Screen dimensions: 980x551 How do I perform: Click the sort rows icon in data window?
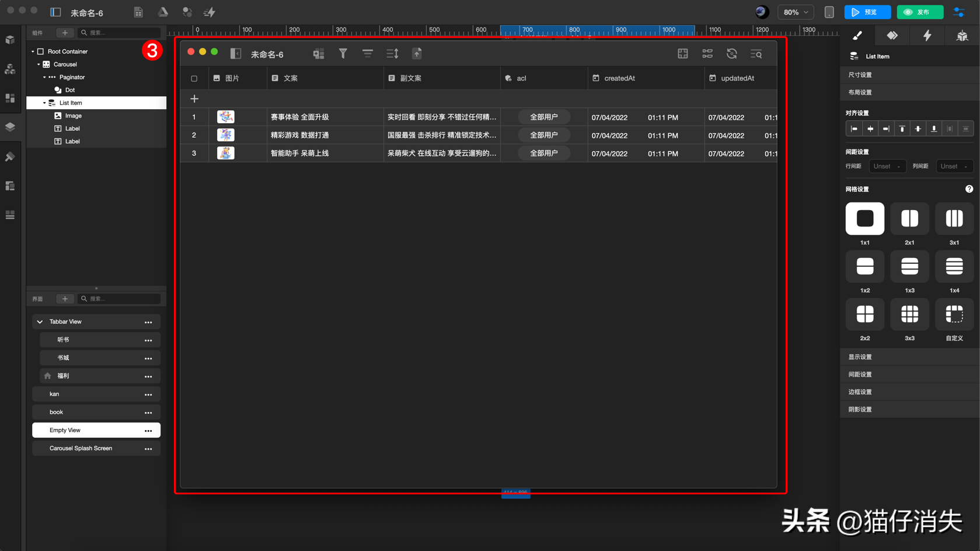coord(392,54)
